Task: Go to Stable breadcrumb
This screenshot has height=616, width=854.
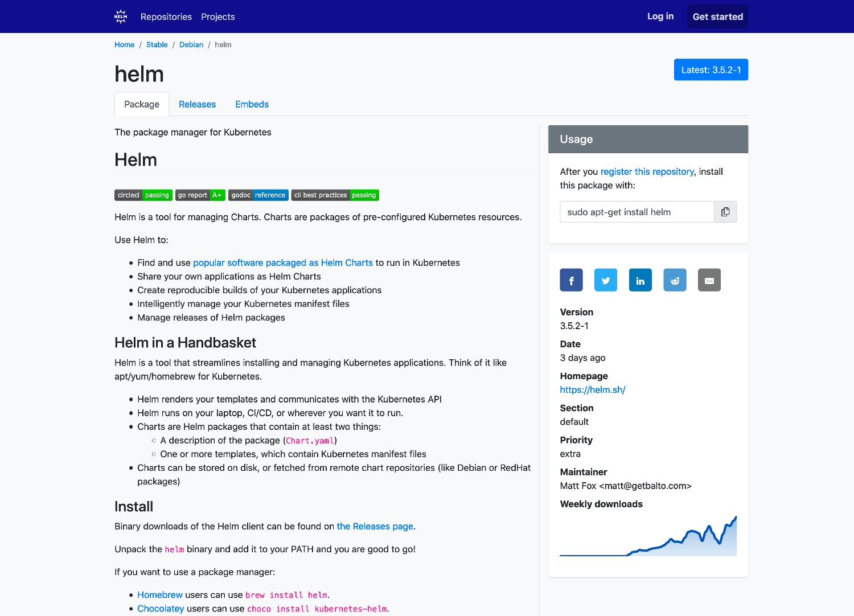Action: [x=157, y=44]
